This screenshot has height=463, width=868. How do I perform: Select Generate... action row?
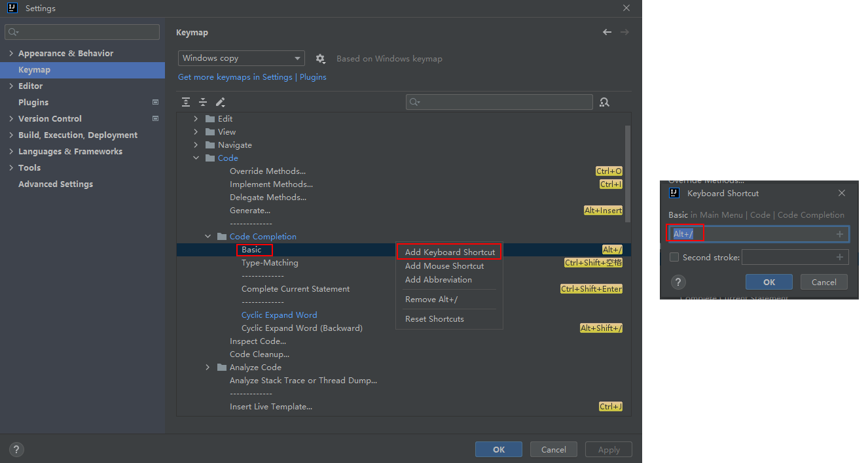249,210
